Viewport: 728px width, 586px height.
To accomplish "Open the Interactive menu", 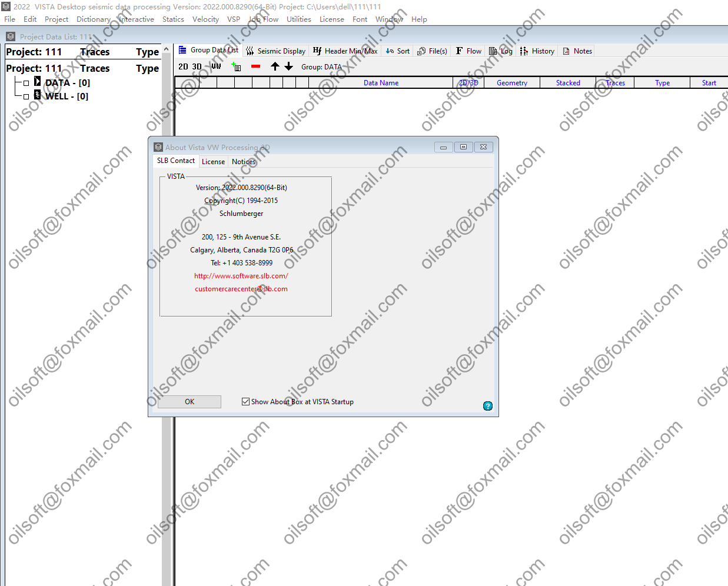I will [137, 19].
